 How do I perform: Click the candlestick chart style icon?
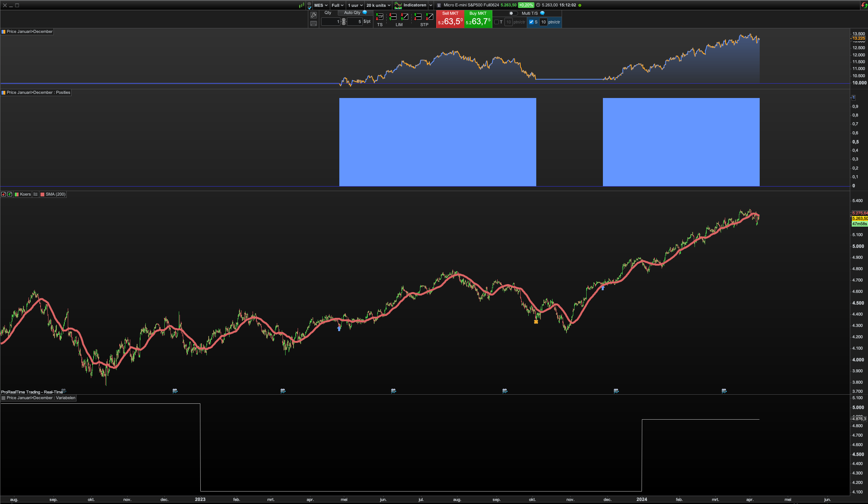[x=301, y=5]
